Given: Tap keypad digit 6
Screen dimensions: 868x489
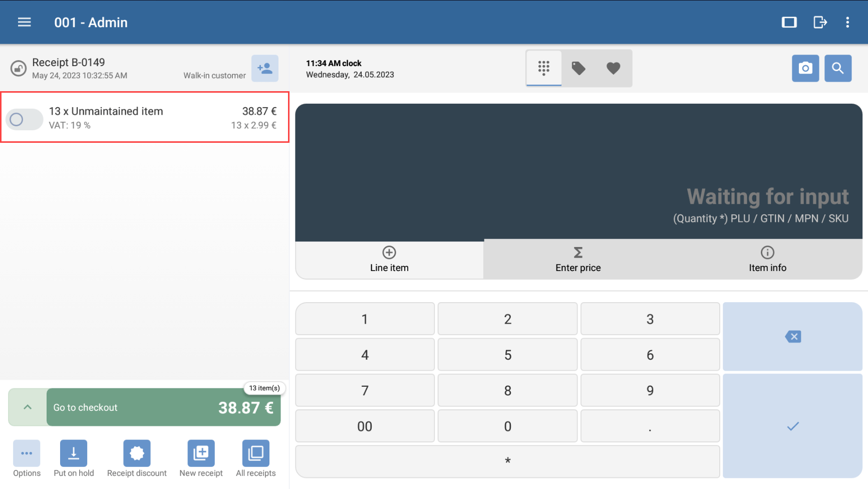Looking at the screenshot, I should [x=650, y=355].
